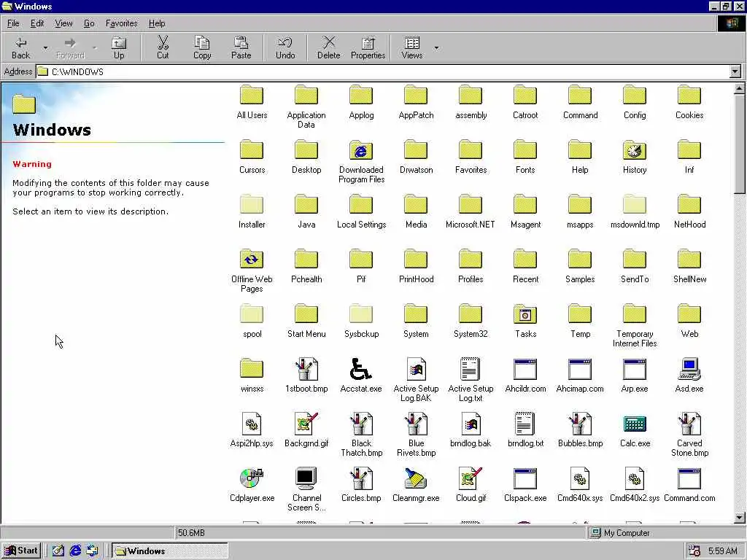Launch Internet Explorer from Quick Launch

click(x=75, y=551)
